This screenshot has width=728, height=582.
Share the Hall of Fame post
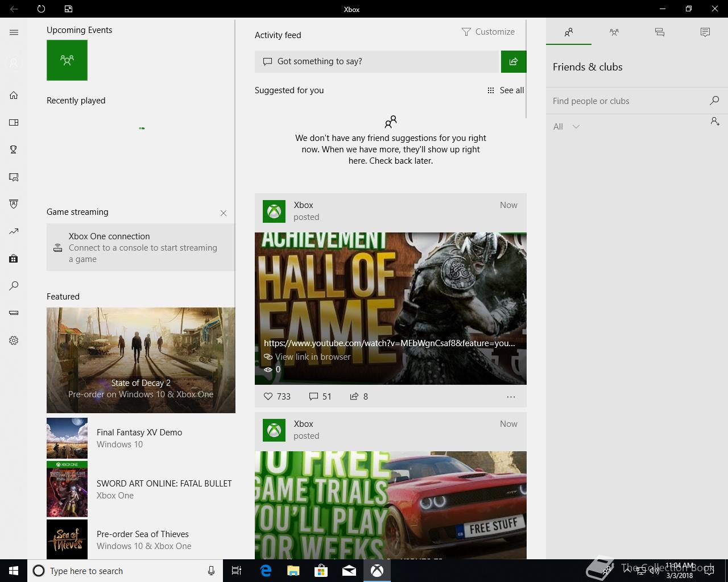pyautogui.click(x=359, y=396)
